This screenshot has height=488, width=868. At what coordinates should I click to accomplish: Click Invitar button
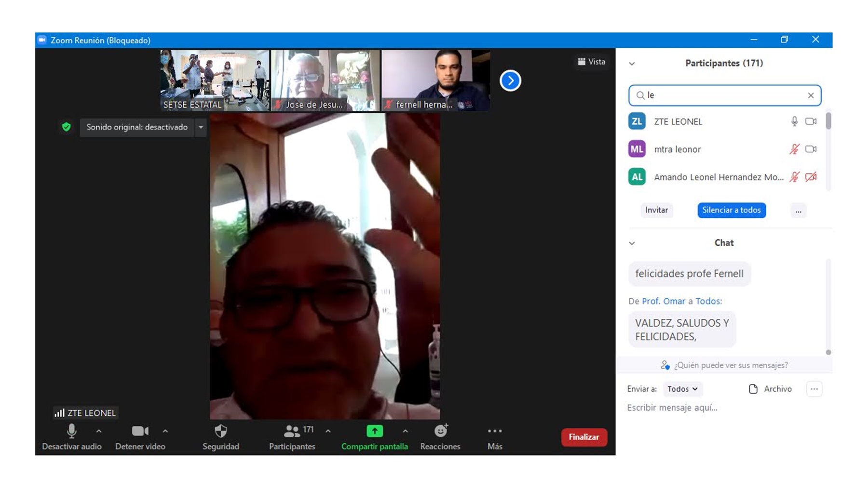(656, 210)
